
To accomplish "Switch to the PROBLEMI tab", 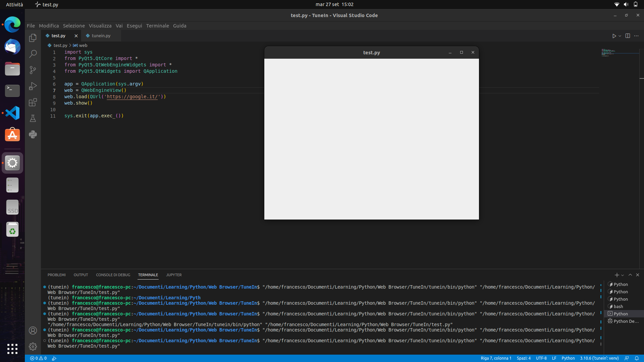I will tap(56, 275).
